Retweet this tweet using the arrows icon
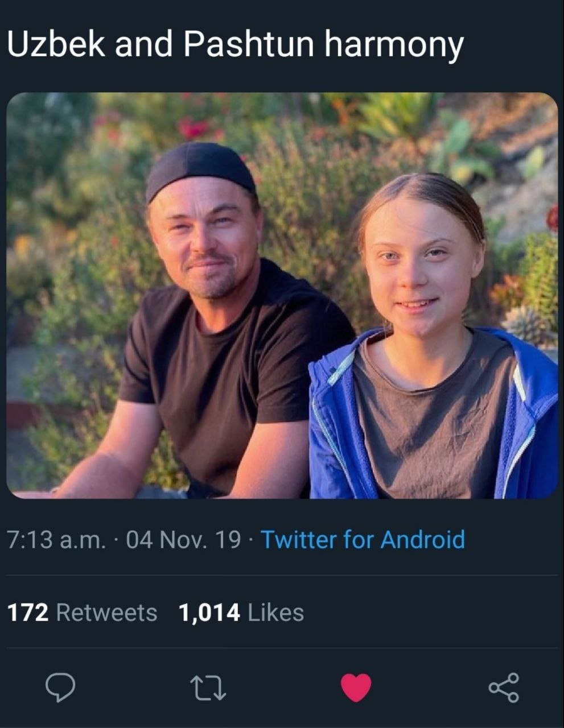The height and width of the screenshot is (728, 564). tap(208, 687)
